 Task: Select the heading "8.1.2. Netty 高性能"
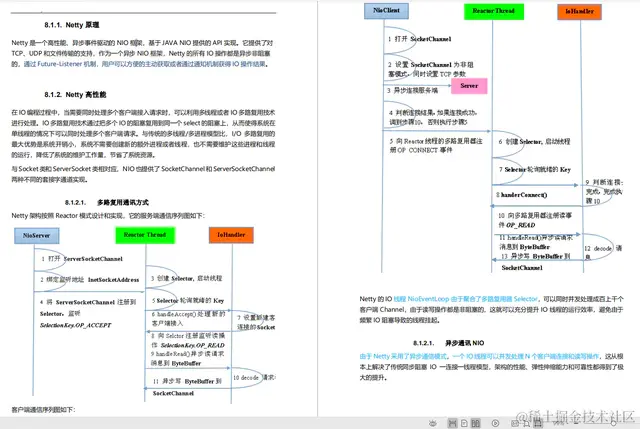[75, 95]
